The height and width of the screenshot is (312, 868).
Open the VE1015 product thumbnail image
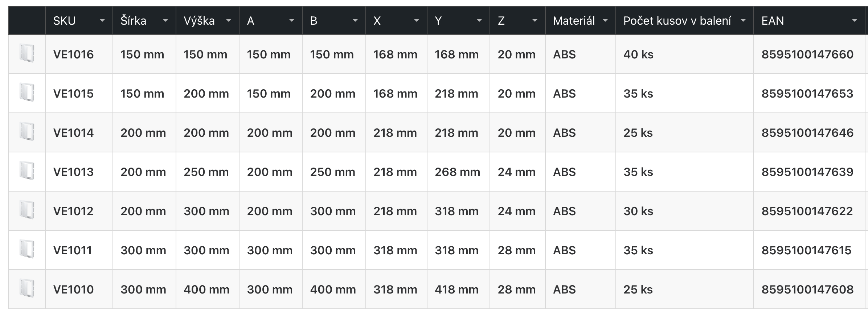(x=27, y=93)
